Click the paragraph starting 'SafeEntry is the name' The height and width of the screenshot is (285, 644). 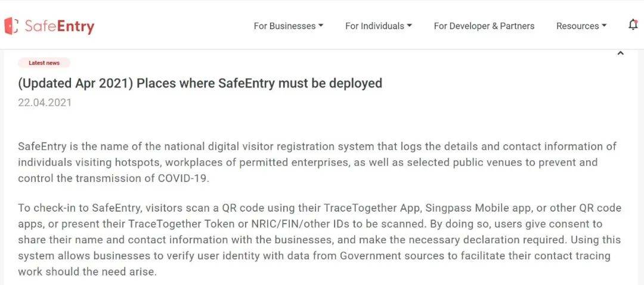pyautogui.click(x=316, y=162)
